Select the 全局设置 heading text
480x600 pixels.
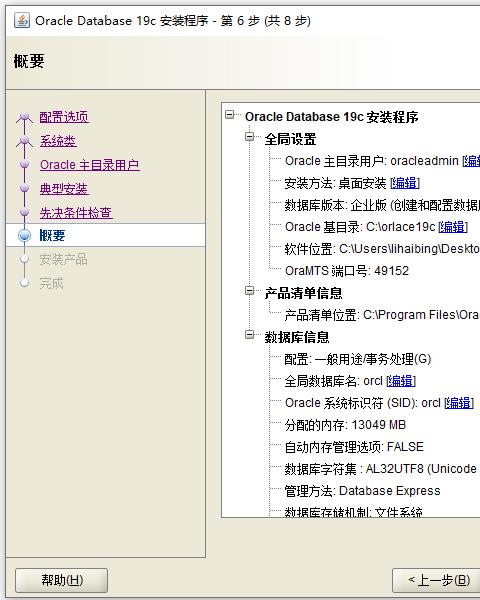pos(290,139)
